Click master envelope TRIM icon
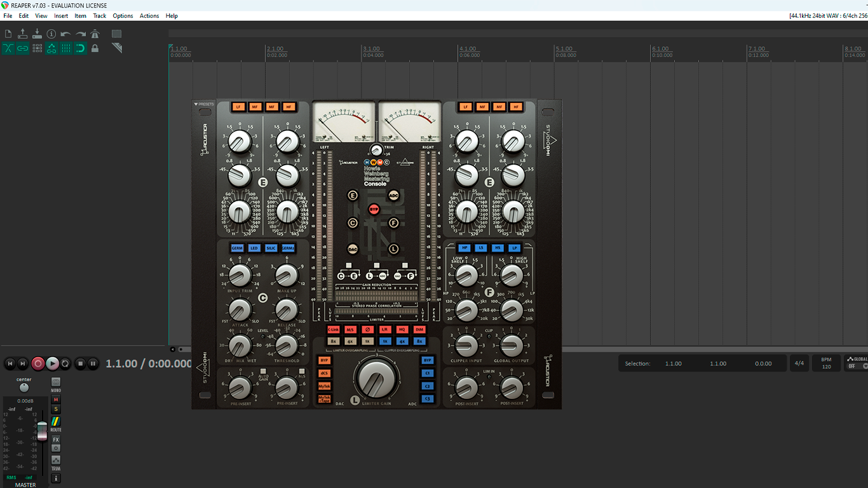The image size is (868, 488). point(56,460)
